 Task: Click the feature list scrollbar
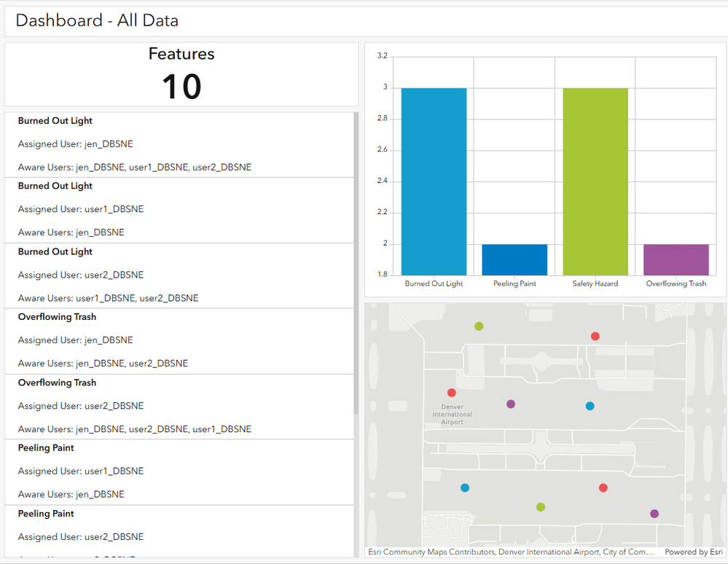(356, 262)
